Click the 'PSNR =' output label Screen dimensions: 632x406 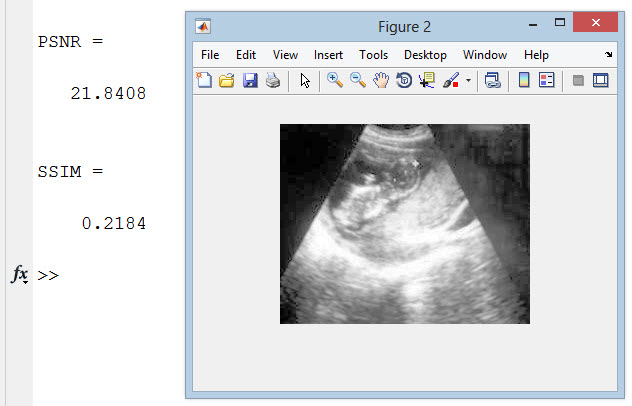coord(71,42)
